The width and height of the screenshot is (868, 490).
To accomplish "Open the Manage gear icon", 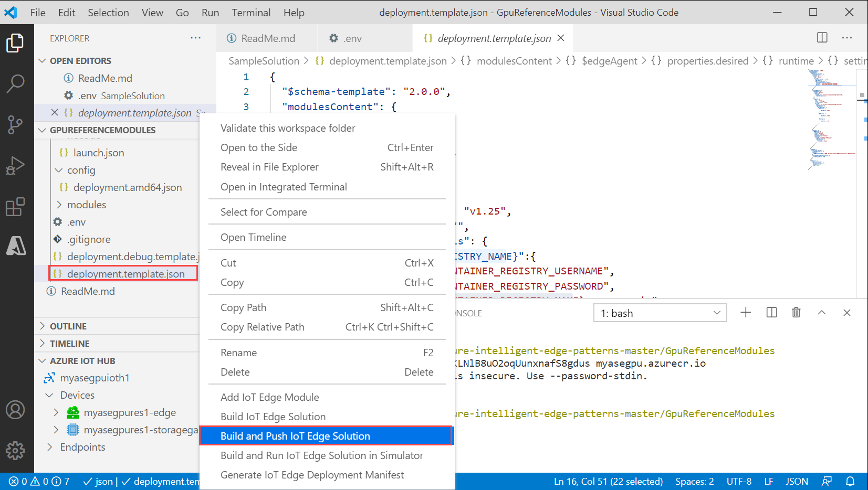I will (16, 450).
